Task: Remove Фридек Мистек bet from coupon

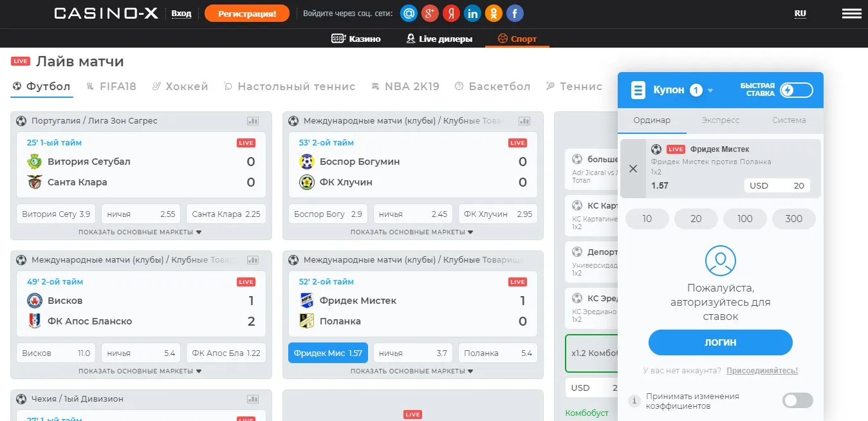Action: click(633, 169)
